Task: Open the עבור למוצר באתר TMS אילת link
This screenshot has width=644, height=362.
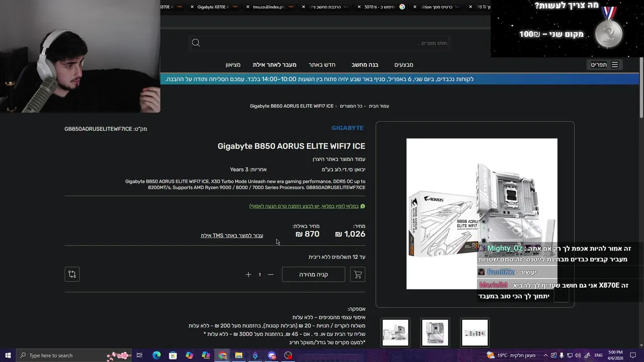Action: coord(232,235)
